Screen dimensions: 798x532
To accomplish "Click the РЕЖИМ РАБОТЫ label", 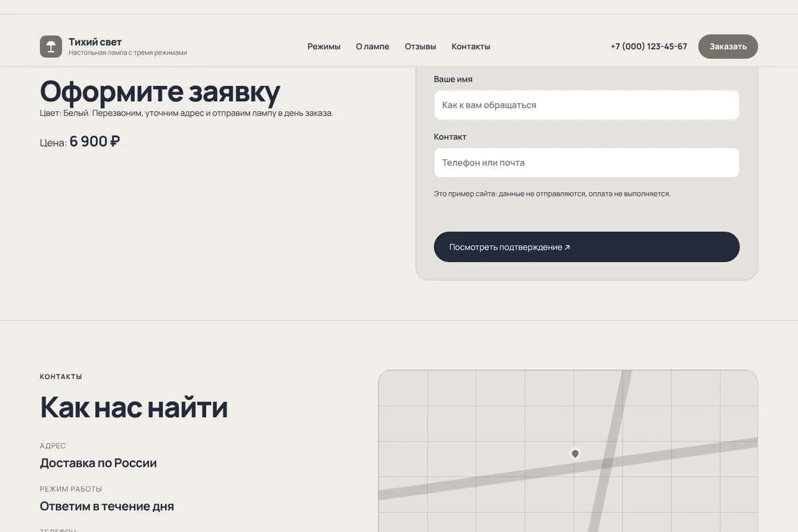I will (71, 489).
